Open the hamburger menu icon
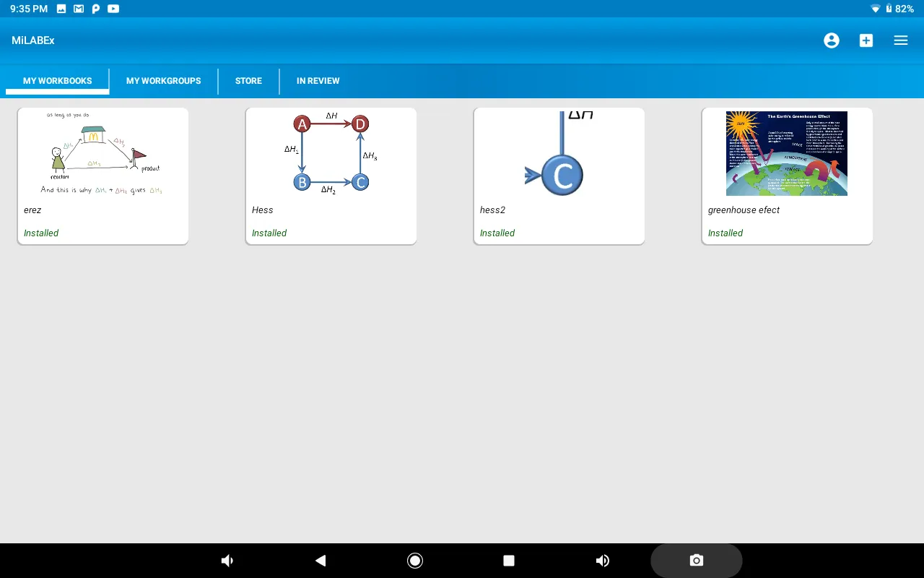The width and height of the screenshot is (924, 578). (x=901, y=40)
